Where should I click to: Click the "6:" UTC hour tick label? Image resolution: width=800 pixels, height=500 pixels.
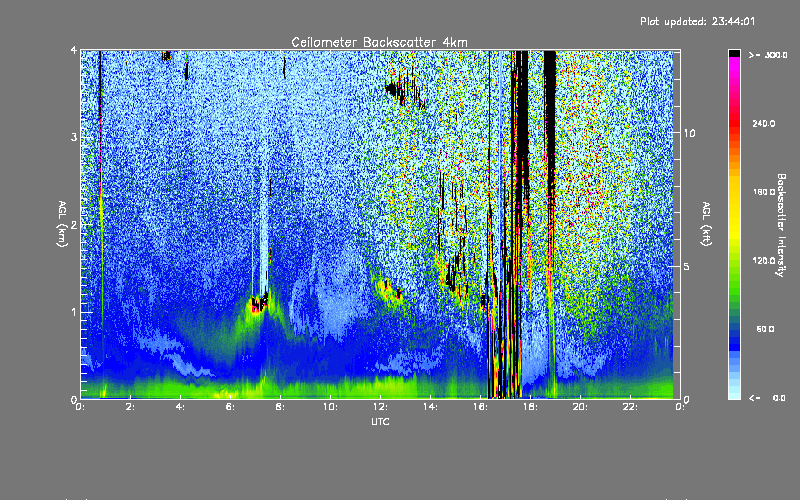[x=230, y=407]
